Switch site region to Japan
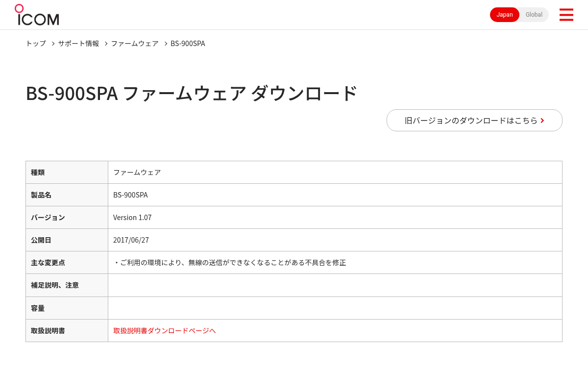This screenshot has height=371, width=588. (505, 15)
